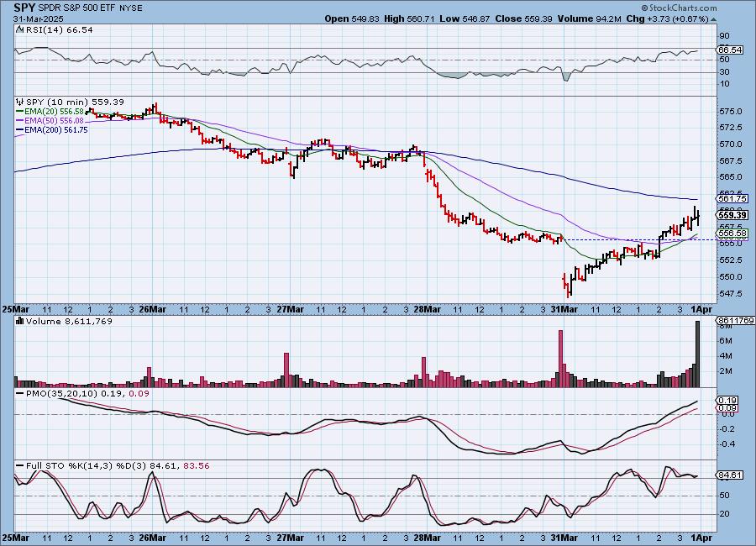
Task: Click the 26Mar date below the stochastic panel
Action: [153, 538]
